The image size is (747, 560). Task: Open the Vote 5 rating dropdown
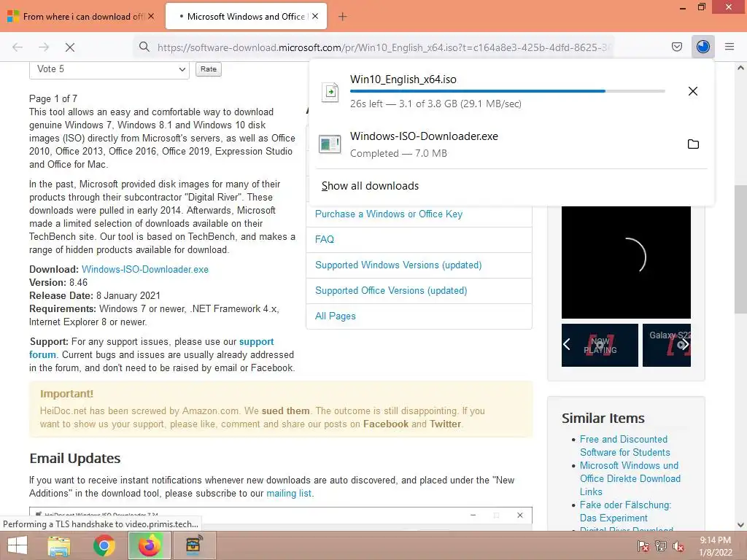(x=109, y=69)
